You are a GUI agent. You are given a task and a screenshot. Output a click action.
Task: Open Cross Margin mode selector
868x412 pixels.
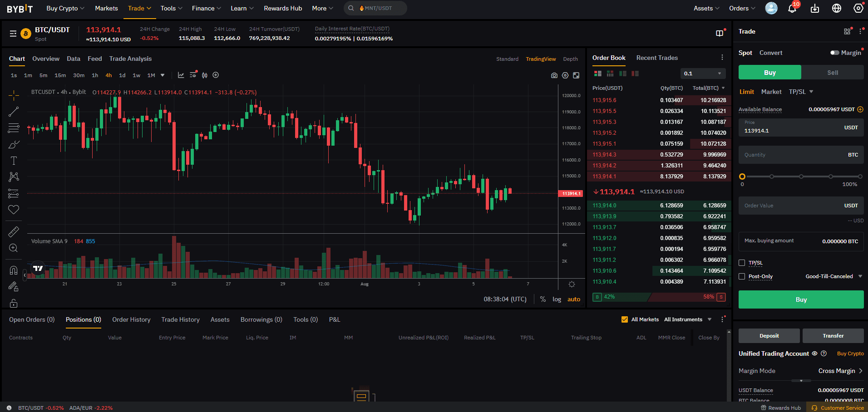[x=840, y=371]
